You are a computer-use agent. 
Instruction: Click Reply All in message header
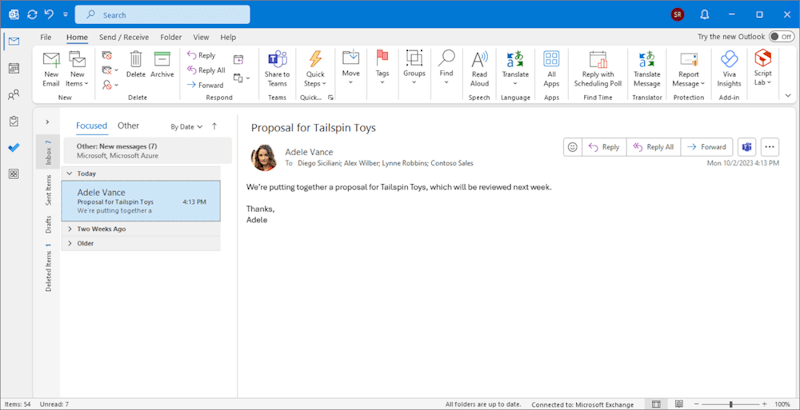[x=652, y=147]
